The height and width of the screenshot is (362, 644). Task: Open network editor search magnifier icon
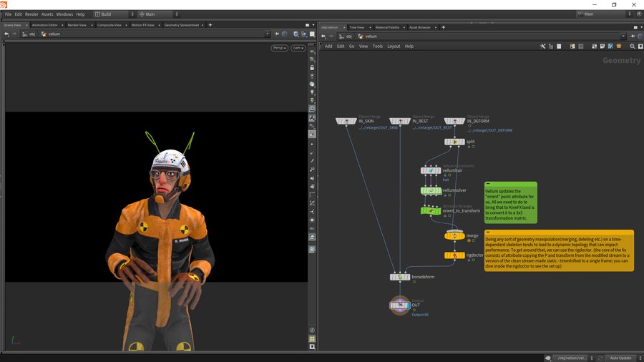pos(631,46)
